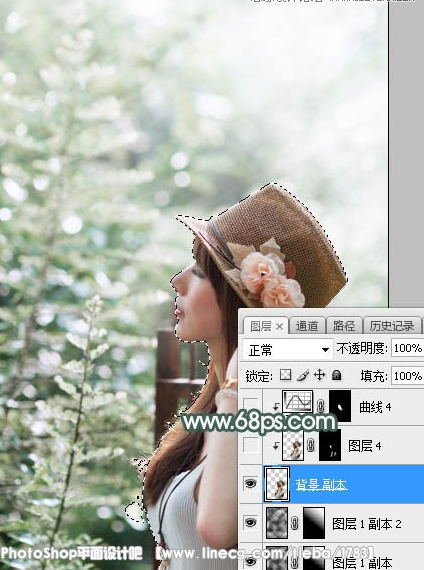Click link icon on 图层 4 layer

311,445
